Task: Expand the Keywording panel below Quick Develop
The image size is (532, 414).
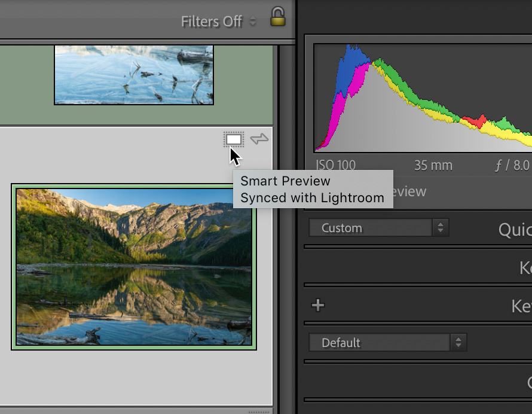Action: pos(525,267)
